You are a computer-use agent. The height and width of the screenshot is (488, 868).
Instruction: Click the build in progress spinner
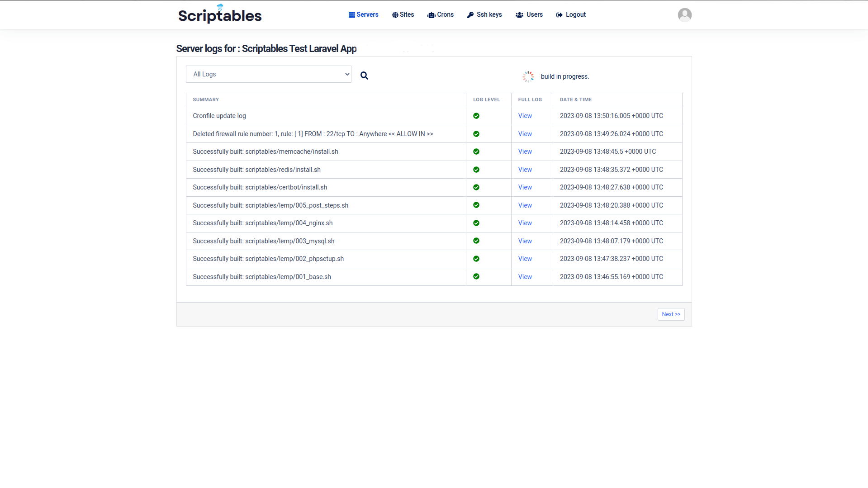point(528,76)
